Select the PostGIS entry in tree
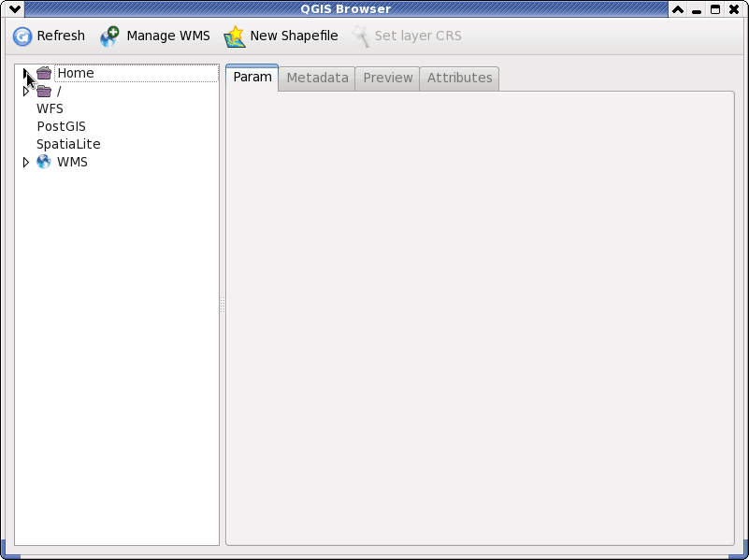The width and height of the screenshot is (749, 560). [x=61, y=126]
